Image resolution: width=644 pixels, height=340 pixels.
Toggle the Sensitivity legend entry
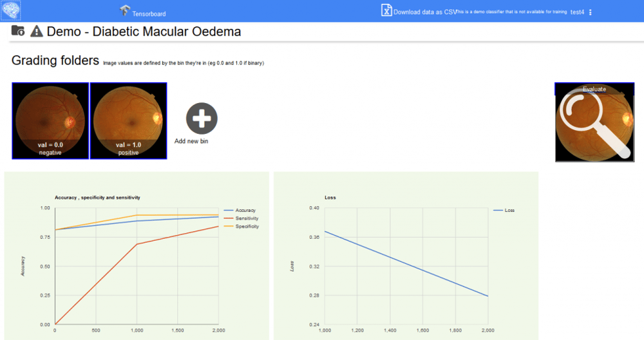[247, 218]
